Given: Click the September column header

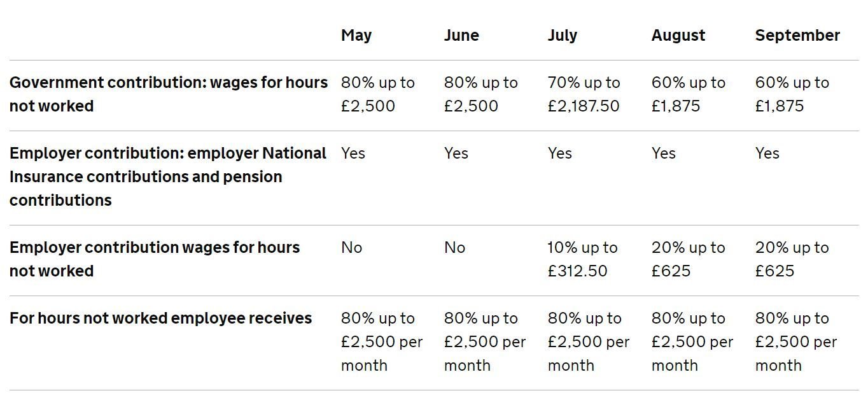Looking at the screenshot, I should point(797,36).
